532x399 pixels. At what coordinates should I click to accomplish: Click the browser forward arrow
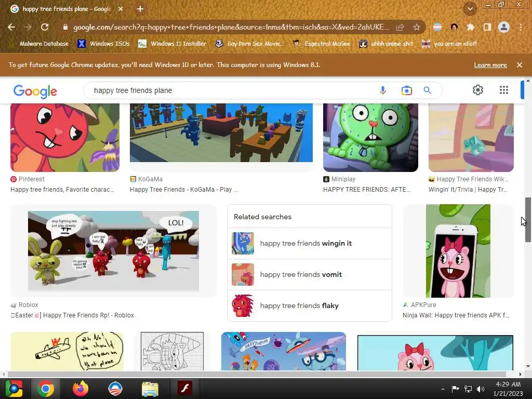pyautogui.click(x=28, y=27)
